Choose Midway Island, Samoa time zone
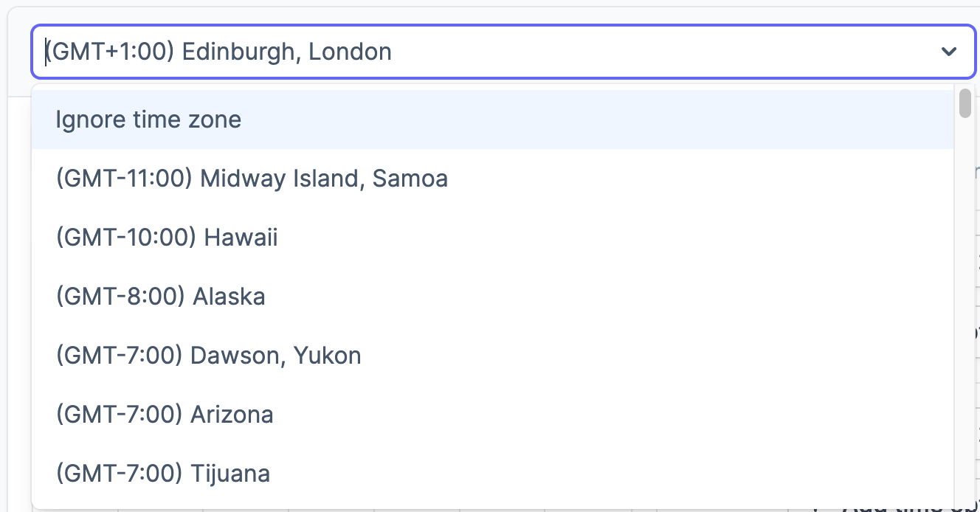980x512 pixels. coord(252,179)
